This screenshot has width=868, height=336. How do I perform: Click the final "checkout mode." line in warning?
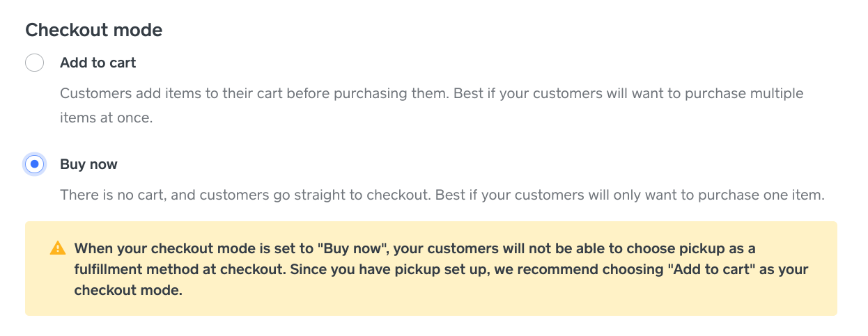pos(128,291)
